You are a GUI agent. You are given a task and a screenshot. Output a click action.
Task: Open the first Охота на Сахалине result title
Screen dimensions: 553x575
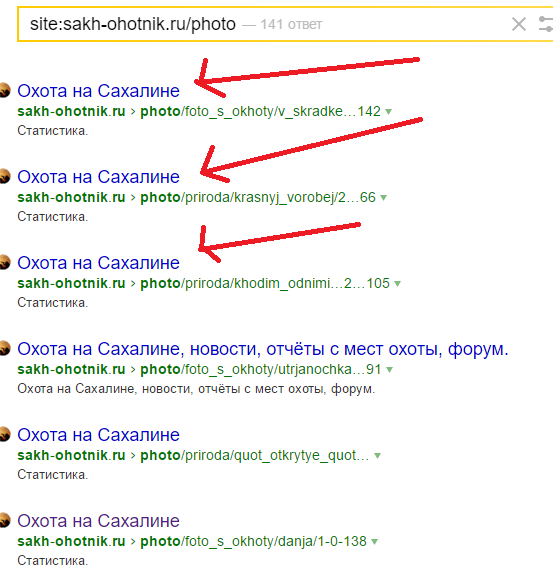(x=98, y=91)
